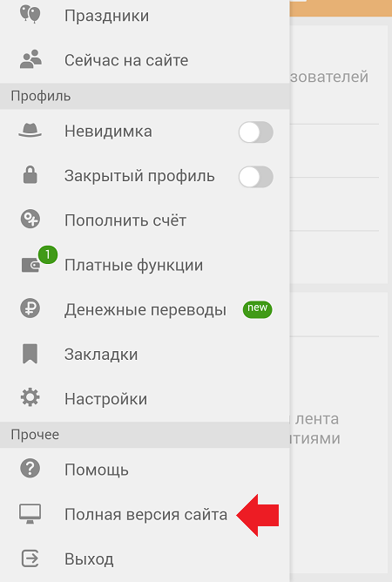Click the hat icon beside Невидимка
The height and width of the screenshot is (582, 392).
coord(30,131)
